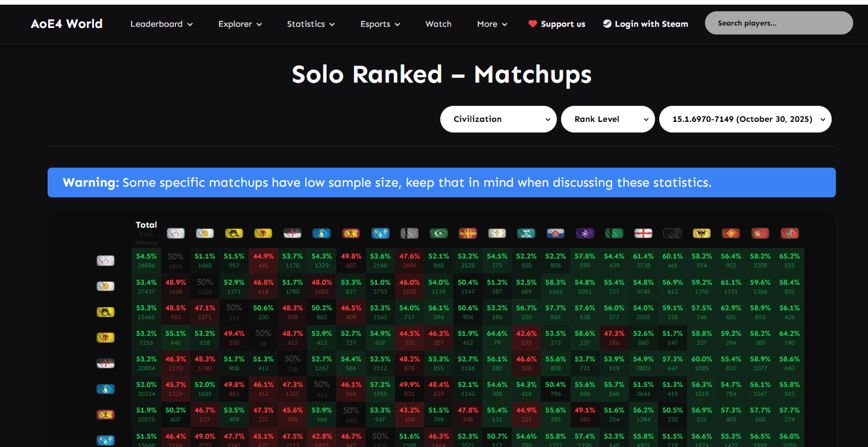Click the England red cross flag column header

point(643,234)
